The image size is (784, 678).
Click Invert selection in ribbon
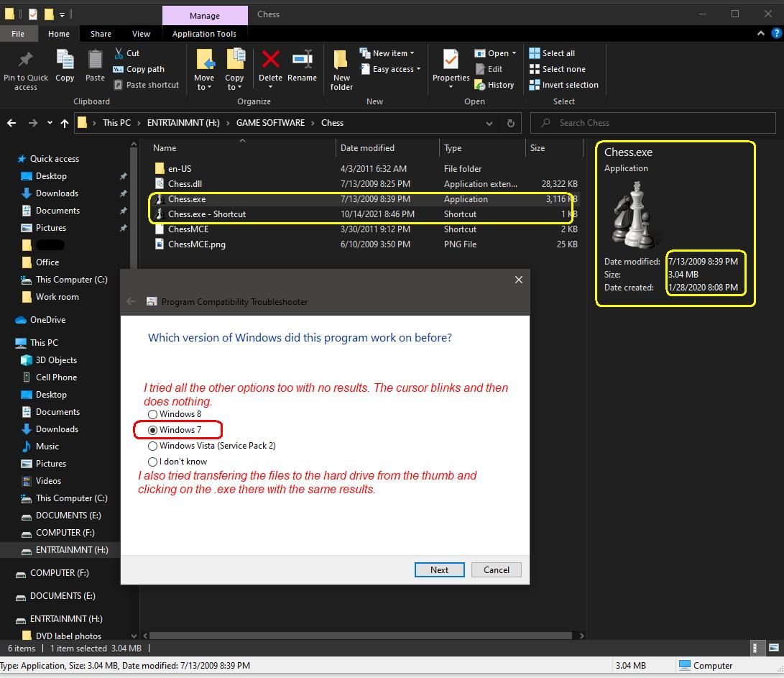click(x=563, y=85)
